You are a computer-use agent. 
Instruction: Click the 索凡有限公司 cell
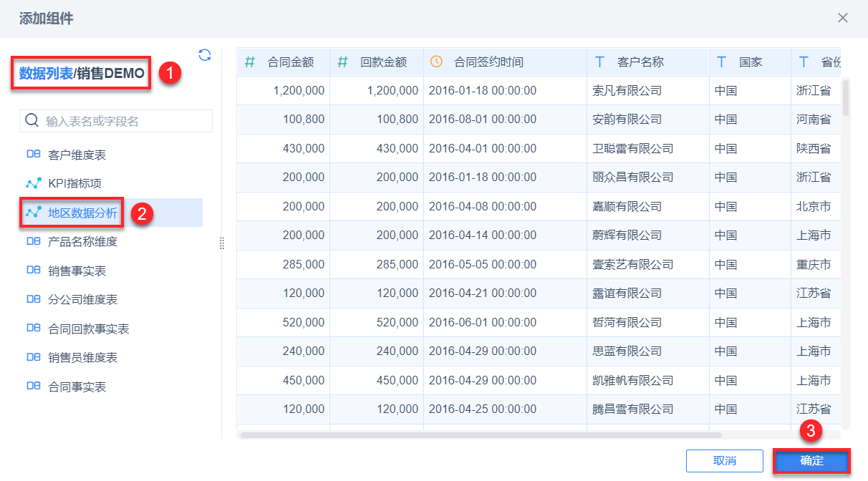tap(648, 91)
